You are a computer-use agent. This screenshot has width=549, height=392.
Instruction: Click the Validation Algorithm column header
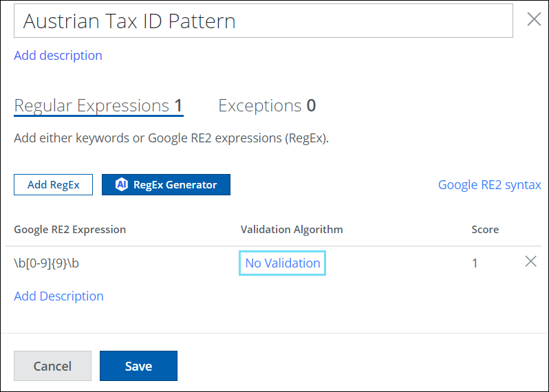coord(292,229)
